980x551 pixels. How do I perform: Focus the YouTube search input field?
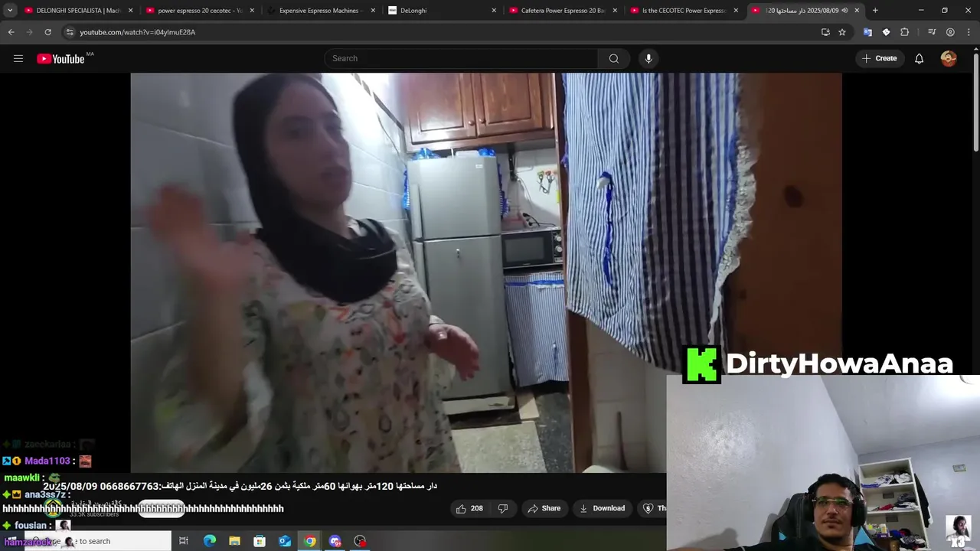point(462,59)
